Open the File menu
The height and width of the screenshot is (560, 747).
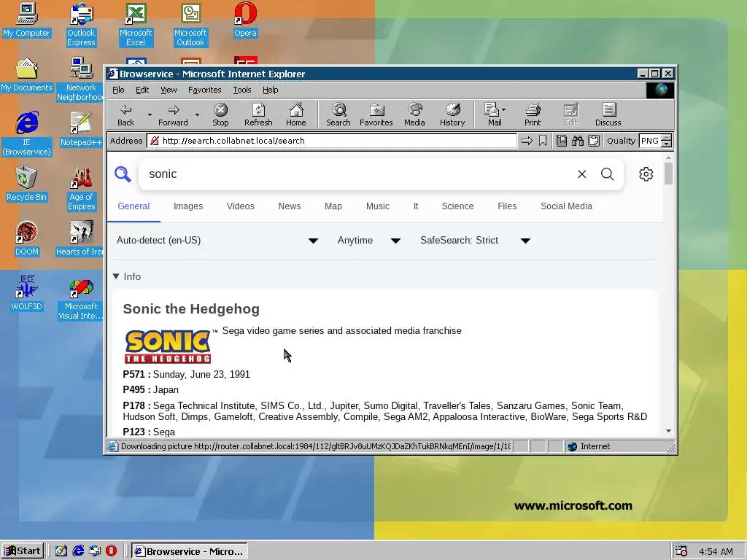[x=118, y=90]
